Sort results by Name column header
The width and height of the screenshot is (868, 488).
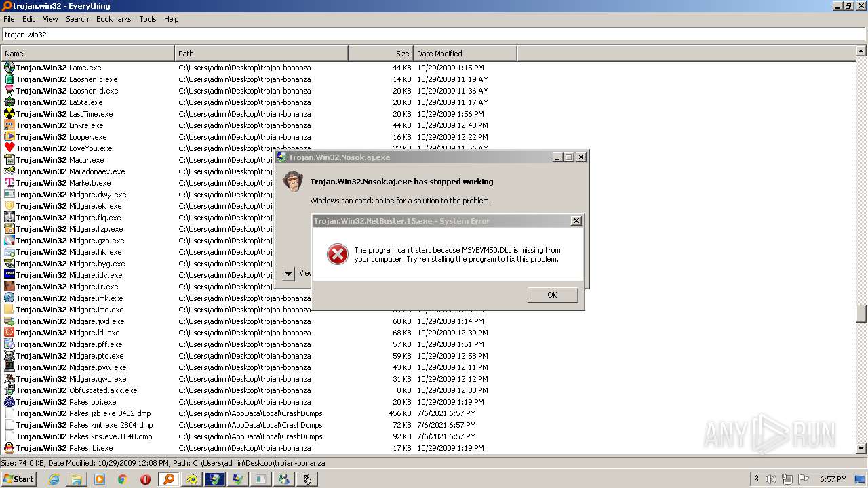(x=87, y=54)
